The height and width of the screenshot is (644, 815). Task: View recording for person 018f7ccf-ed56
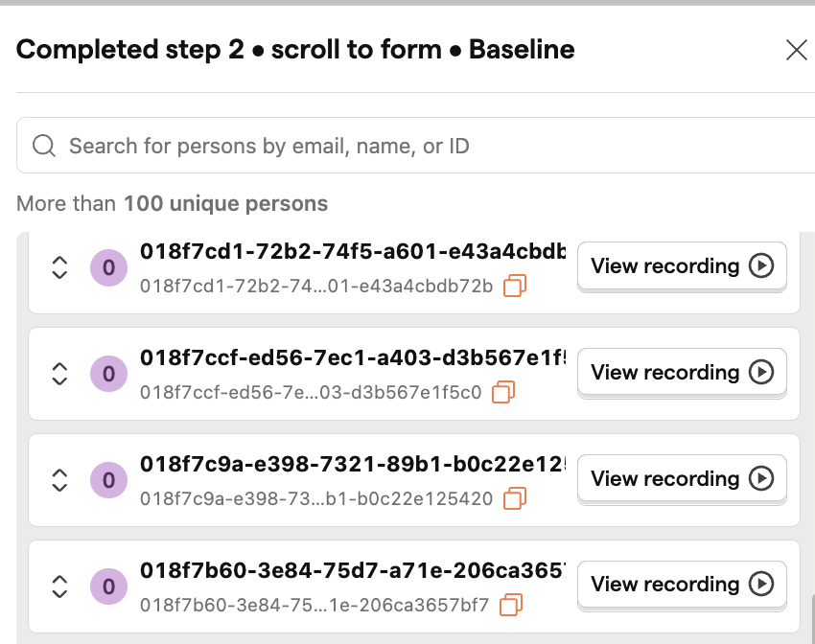tap(682, 373)
